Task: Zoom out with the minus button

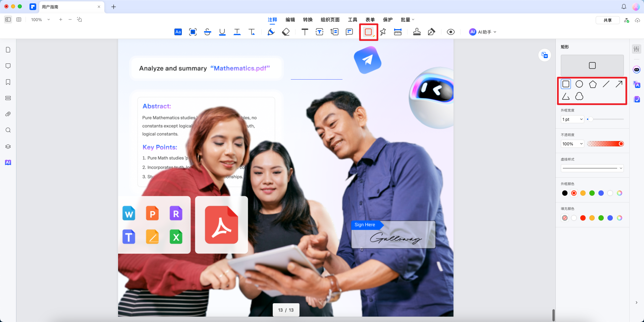Action: 70,19
